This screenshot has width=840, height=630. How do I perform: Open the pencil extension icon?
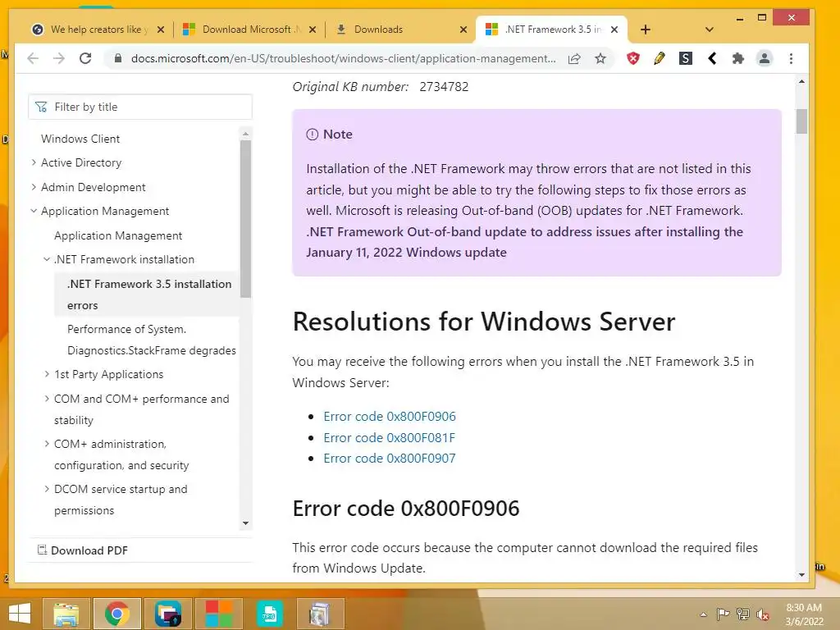click(x=660, y=58)
